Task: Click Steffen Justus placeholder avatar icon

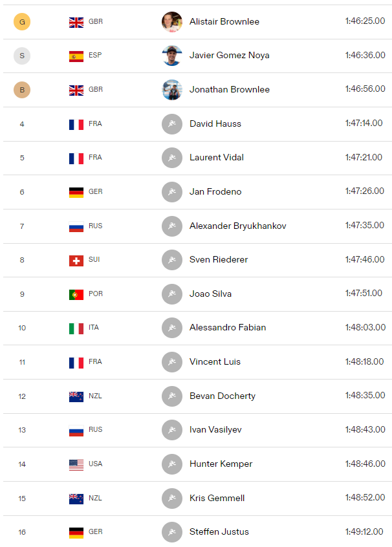Action: [172, 532]
